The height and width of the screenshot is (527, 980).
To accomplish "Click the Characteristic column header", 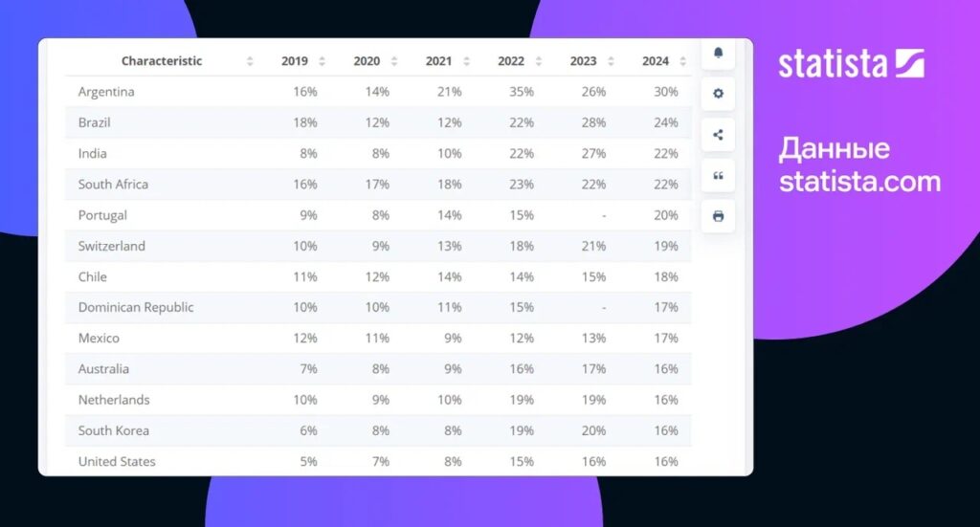I will pos(161,61).
